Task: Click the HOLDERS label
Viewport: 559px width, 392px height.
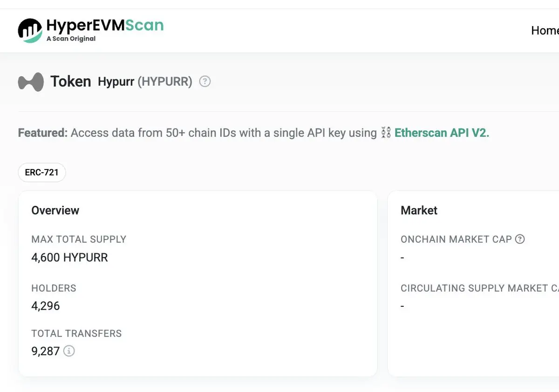Action: pos(54,288)
